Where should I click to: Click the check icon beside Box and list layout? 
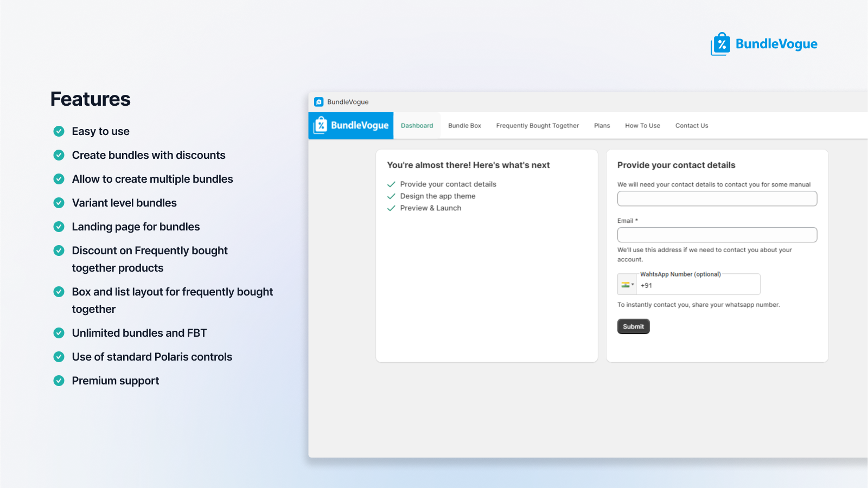tap(59, 292)
